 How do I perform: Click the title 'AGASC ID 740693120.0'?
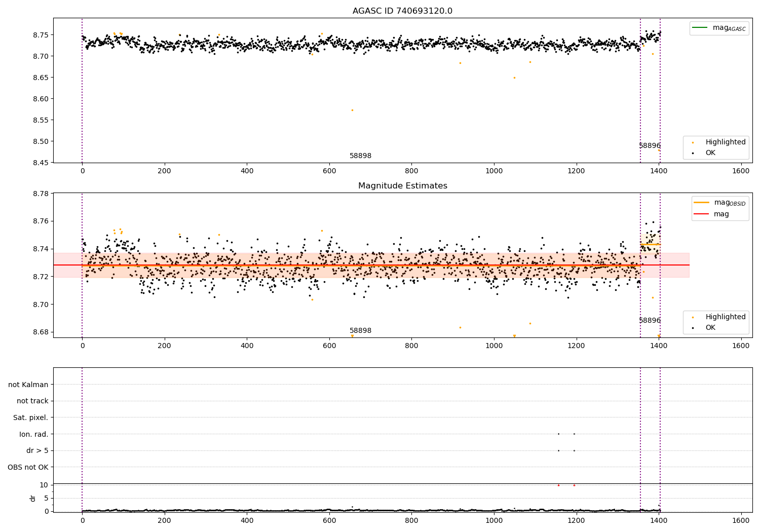coord(402,11)
